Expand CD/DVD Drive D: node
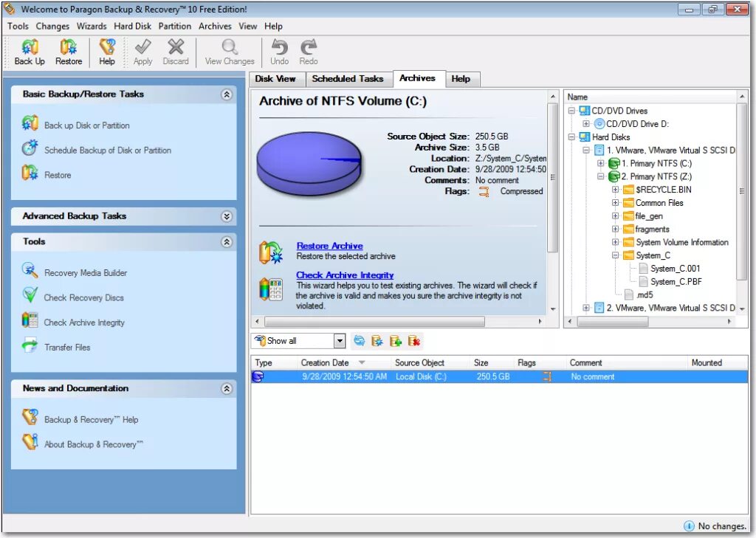The image size is (756, 538). [x=586, y=124]
